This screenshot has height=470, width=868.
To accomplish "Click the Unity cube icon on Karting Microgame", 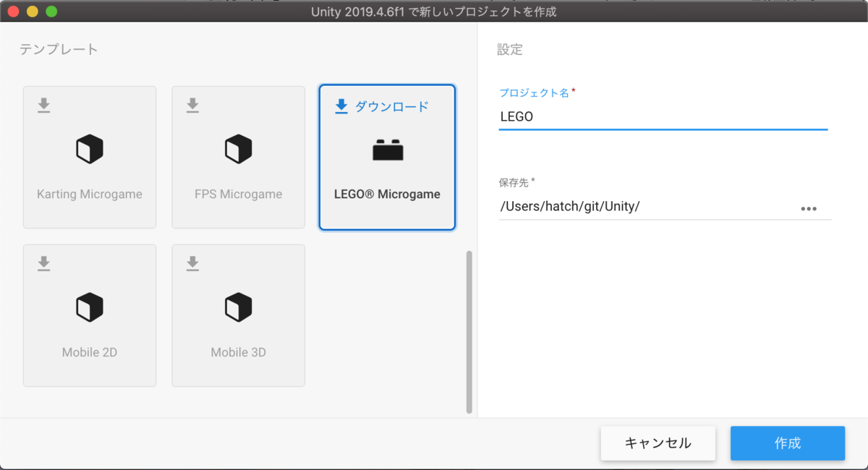I will tap(89, 150).
